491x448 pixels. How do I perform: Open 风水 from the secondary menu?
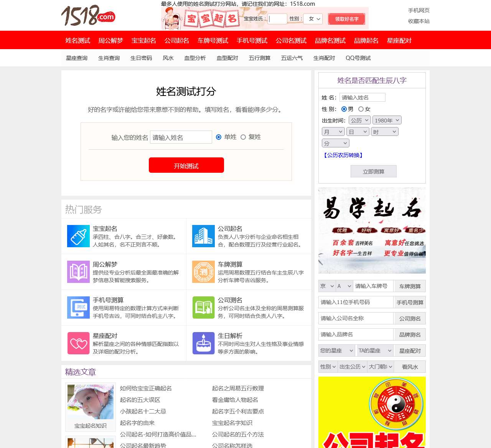point(168,58)
